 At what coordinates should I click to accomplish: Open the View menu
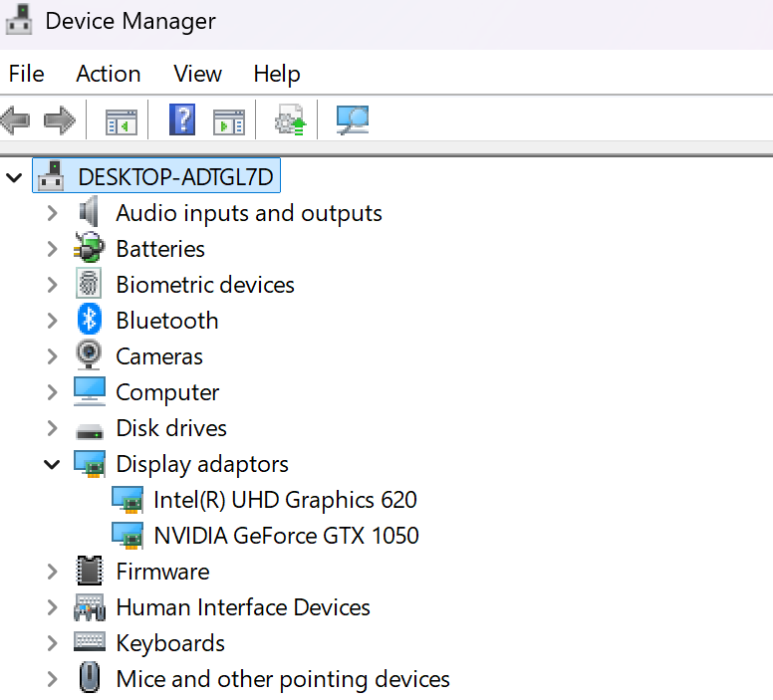click(x=197, y=74)
